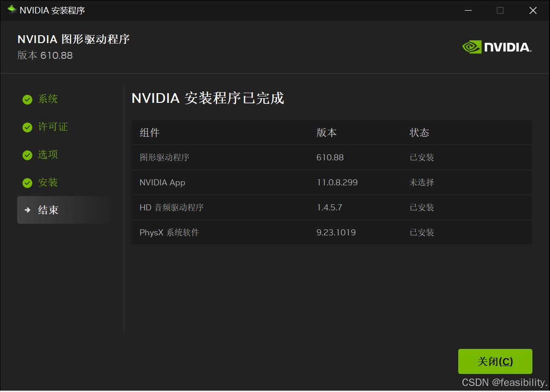Click the NVIDIA App component name
The width and height of the screenshot is (550, 392).
[x=162, y=183]
